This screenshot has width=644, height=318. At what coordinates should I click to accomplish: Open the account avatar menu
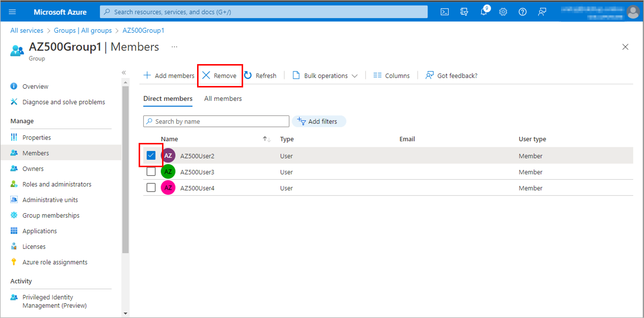coord(633,12)
